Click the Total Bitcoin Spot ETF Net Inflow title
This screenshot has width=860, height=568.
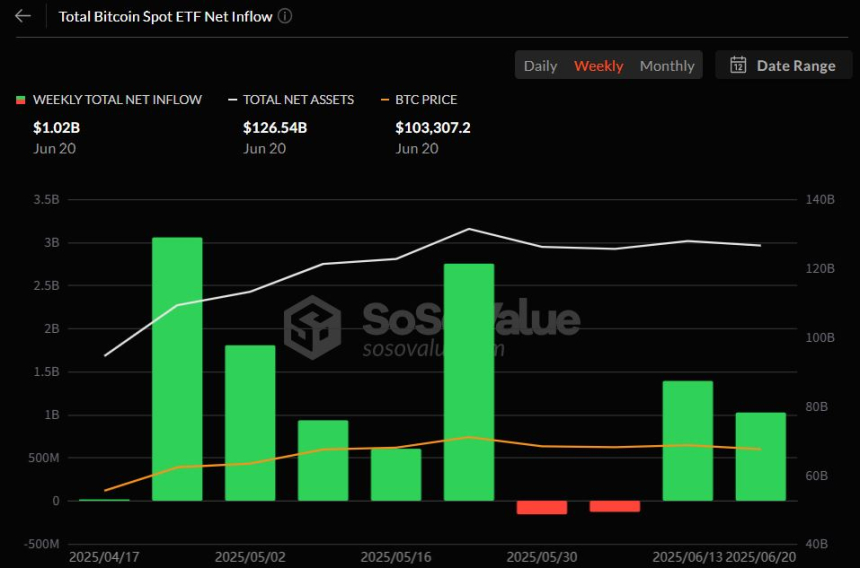(x=165, y=16)
